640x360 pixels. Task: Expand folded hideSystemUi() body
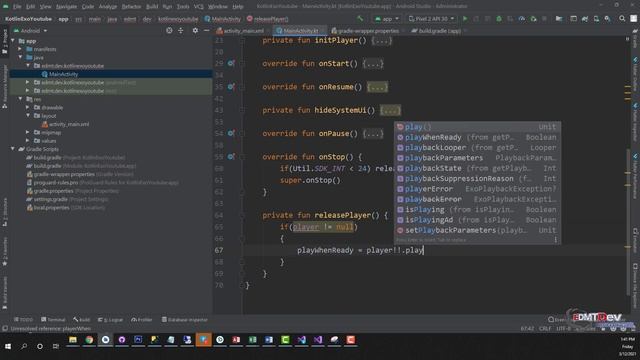tap(390, 110)
